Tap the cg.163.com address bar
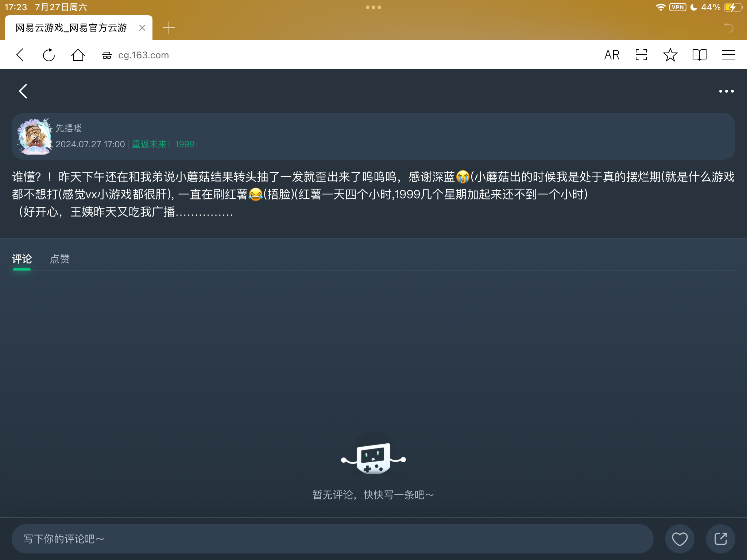The image size is (747, 560). (x=143, y=55)
